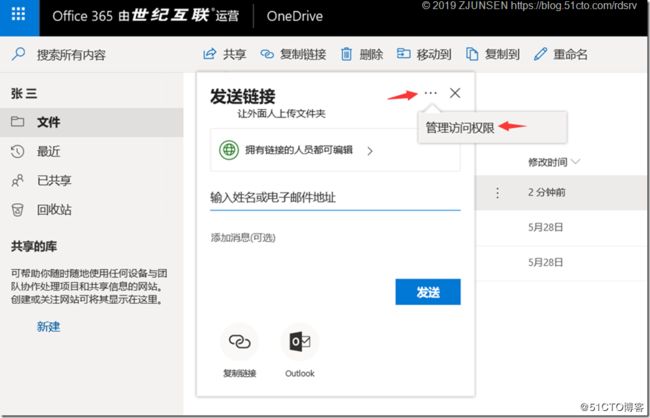Click the blue 发送 button
This screenshot has height=418, width=650.
(x=428, y=292)
